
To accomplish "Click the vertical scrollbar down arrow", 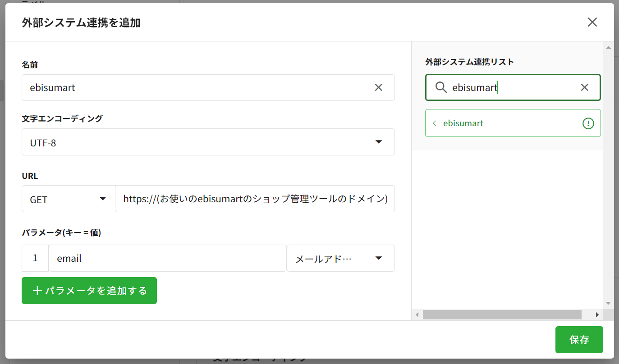I will pyautogui.click(x=608, y=303).
